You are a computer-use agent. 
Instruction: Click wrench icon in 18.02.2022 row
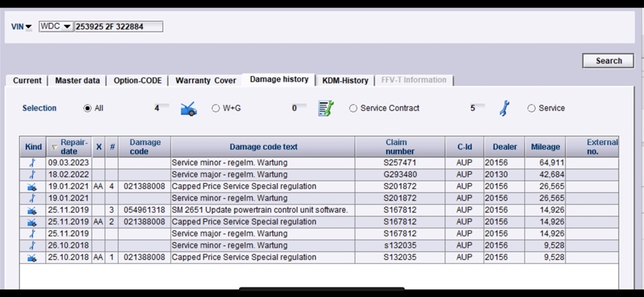[32, 175]
